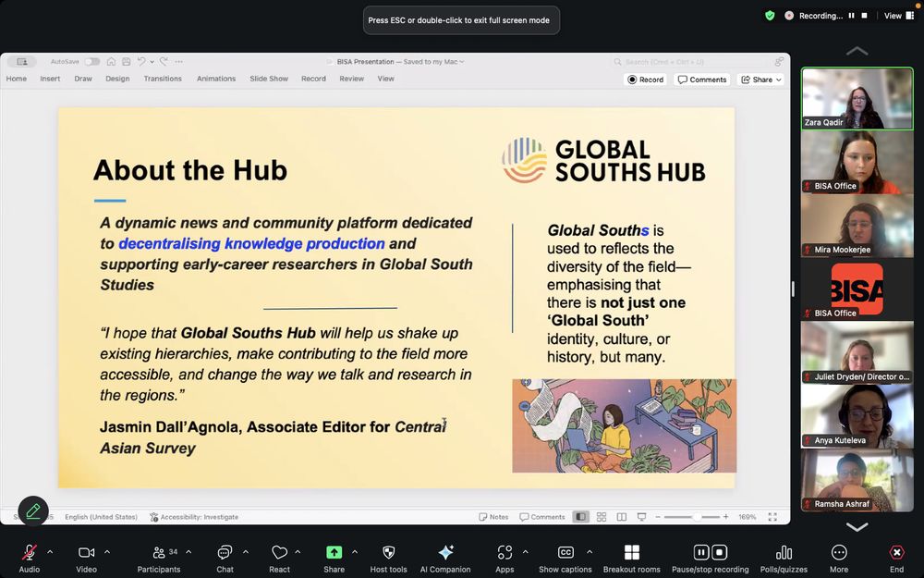Adjust the PowerPoint zoom slider
924x578 pixels.
click(697, 517)
